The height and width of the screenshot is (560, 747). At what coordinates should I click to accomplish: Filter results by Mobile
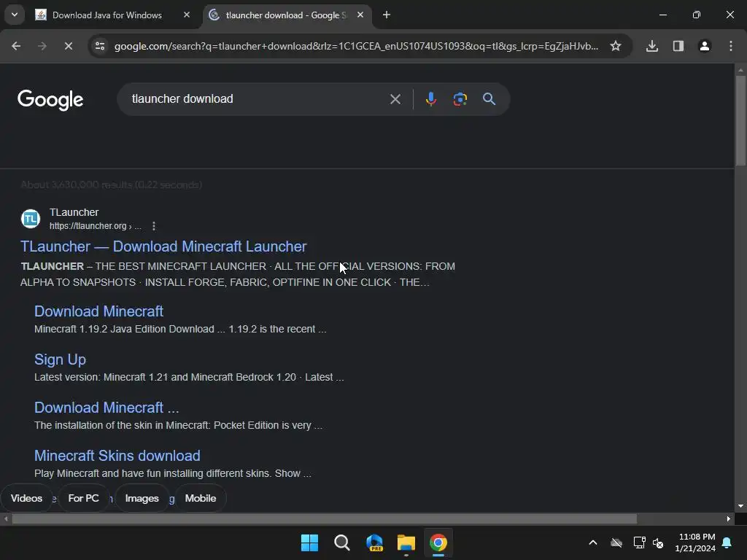click(x=201, y=498)
